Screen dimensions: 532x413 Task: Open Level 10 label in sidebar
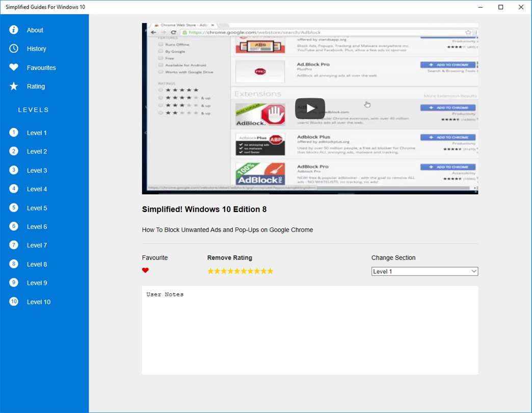(39, 302)
